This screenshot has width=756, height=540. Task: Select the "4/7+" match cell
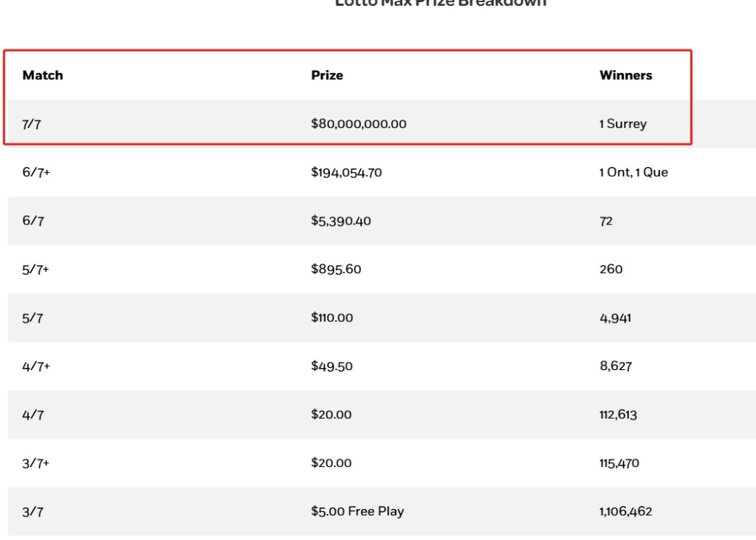[x=36, y=366]
